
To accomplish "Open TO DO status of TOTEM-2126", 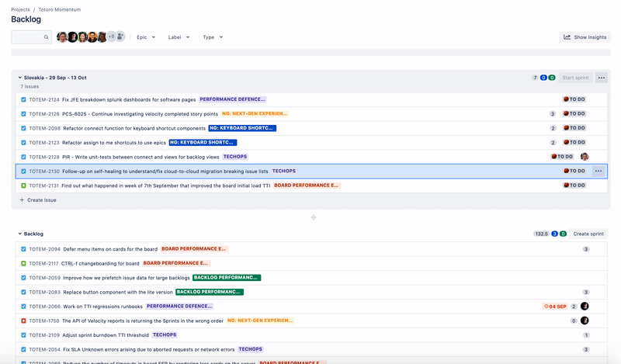I will click(x=574, y=113).
